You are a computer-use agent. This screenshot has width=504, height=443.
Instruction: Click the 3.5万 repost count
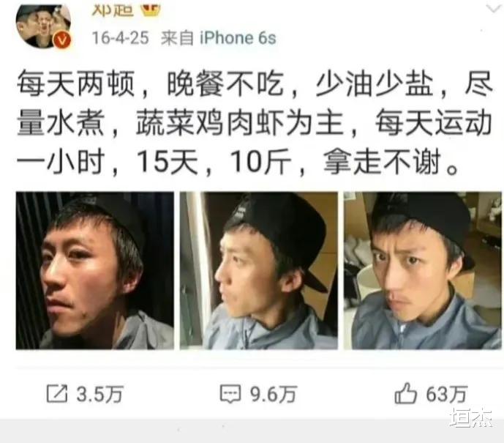99,394
